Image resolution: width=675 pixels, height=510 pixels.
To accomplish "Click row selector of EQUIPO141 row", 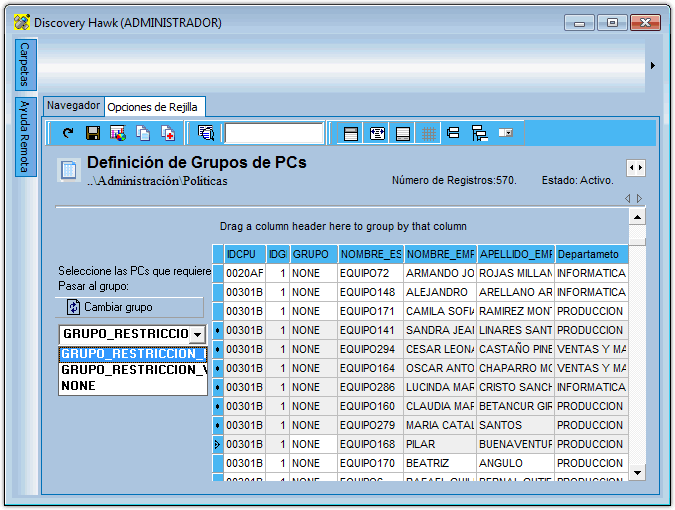I will [218, 330].
